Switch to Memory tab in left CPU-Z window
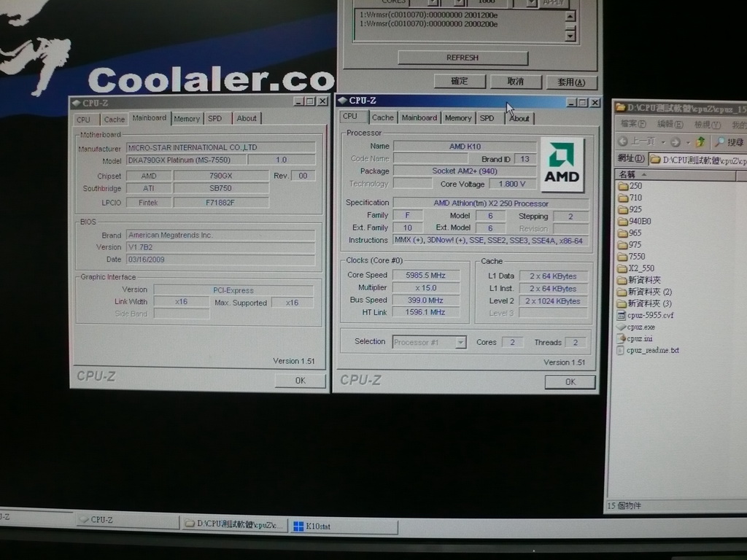The width and height of the screenshot is (747, 560). pyautogui.click(x=186, y=119)
